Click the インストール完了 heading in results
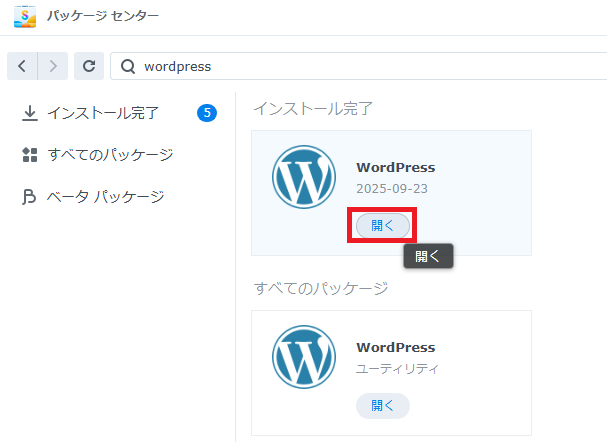607x442 pixels. [313, 109]
